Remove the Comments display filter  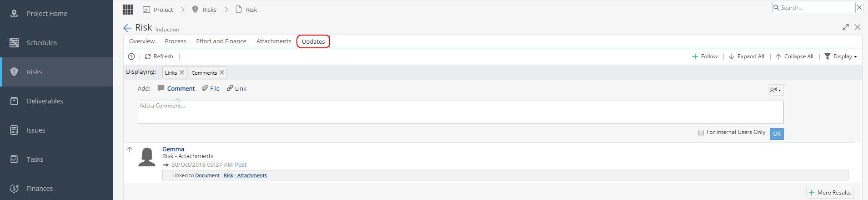[x=222, y=72]
